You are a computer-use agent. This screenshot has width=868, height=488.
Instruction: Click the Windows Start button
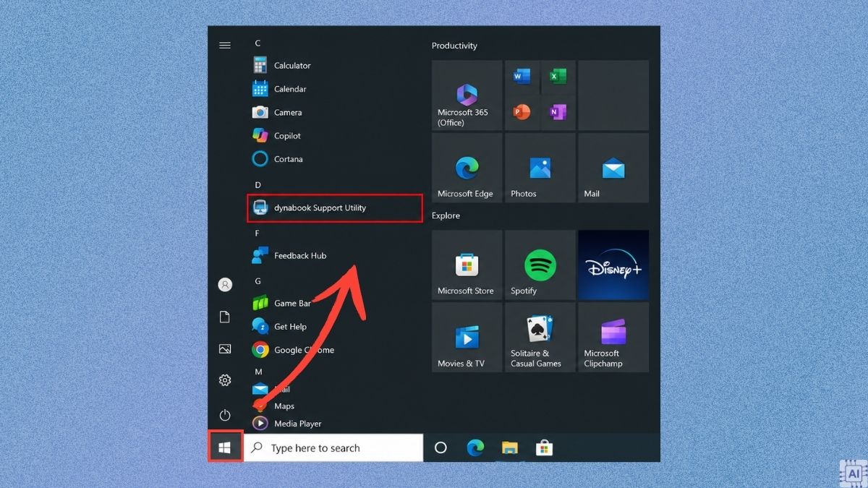225,448
